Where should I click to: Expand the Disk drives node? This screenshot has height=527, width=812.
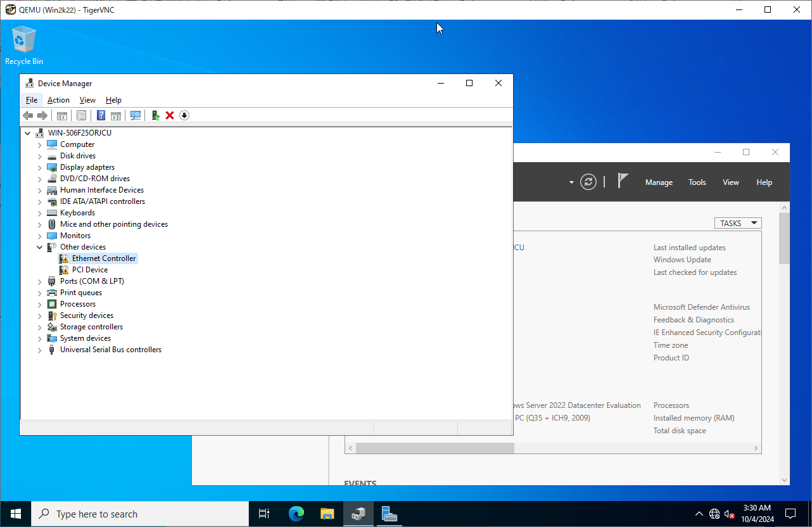click(x=40, y=156)
